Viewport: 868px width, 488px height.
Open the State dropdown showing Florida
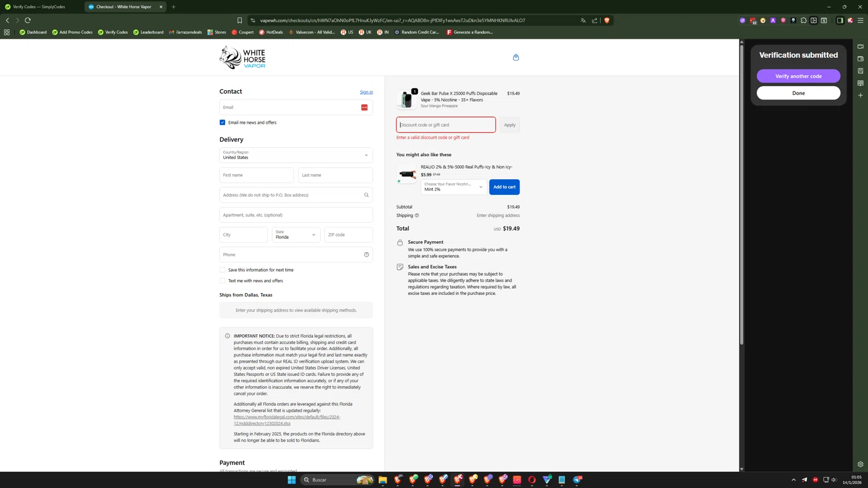pyautogui.click(x=296, y=235)
